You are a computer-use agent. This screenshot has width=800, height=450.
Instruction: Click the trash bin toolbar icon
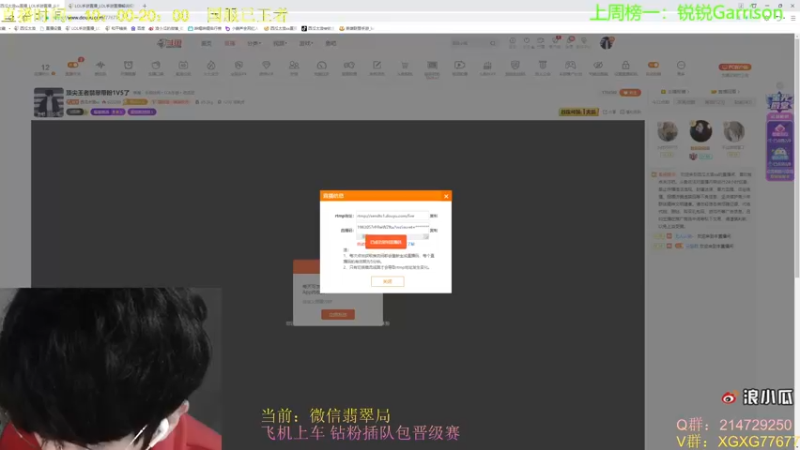pos(542,65)
